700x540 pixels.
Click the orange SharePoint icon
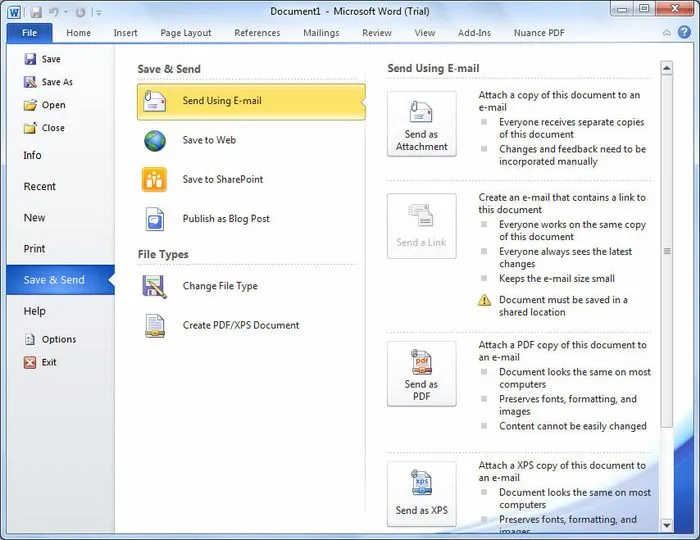154,179
